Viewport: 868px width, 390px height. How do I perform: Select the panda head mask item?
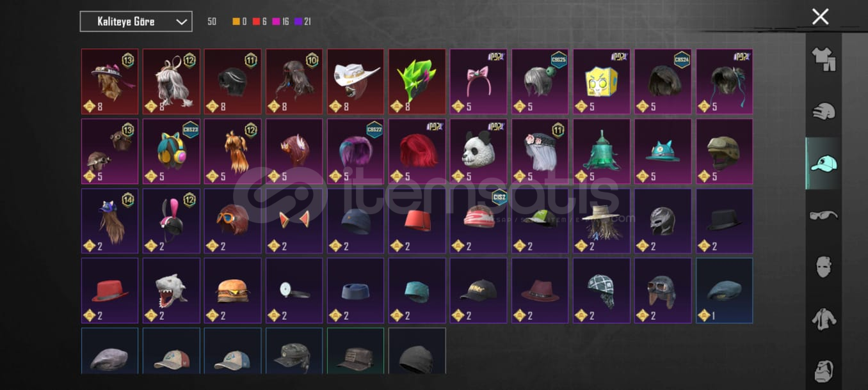[x=478, y=152]
